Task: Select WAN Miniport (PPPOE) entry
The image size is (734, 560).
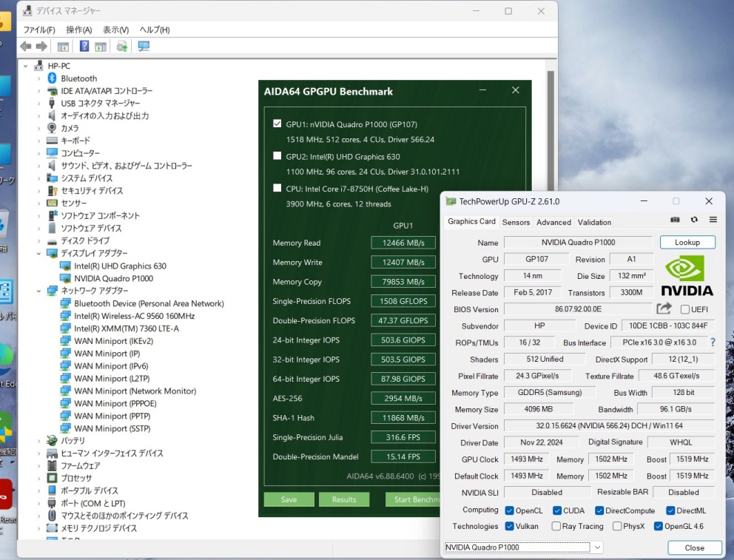Action: 115,403
